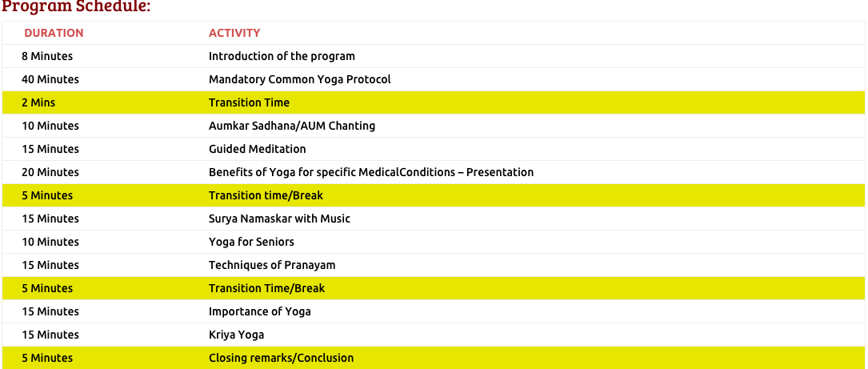Click the 2 Mins Transition Time row
The image size is (868, 369).
(434, 102)
